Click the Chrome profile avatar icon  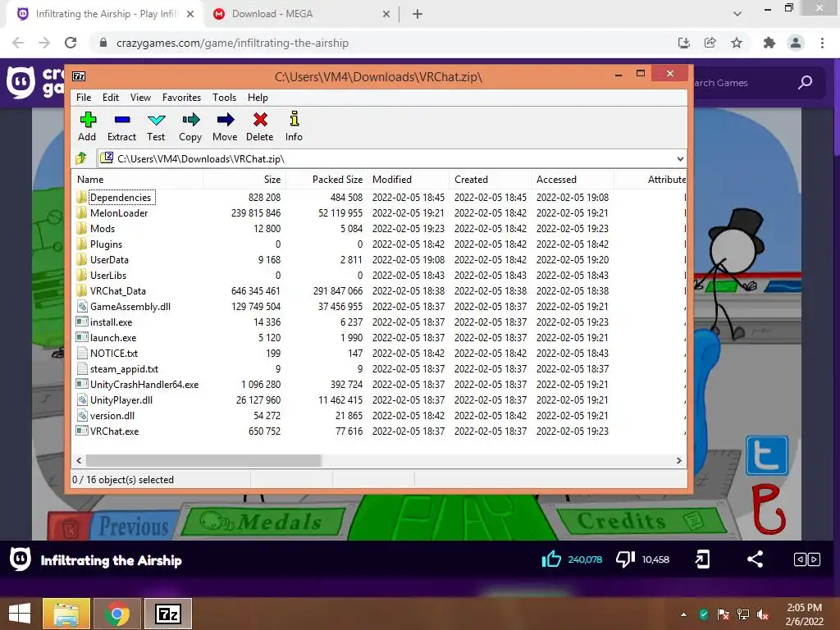(x=796, y=43)
